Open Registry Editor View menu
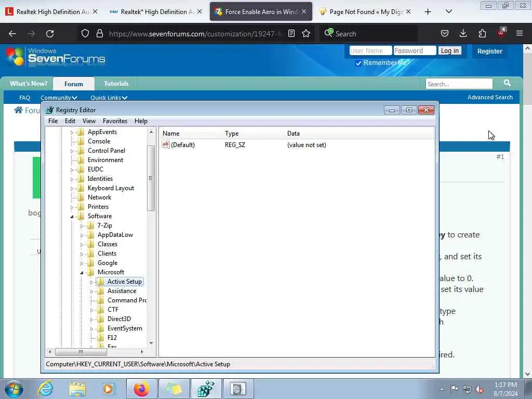Viewport: 532px width, 399px height. pyautogui.click(x=89, y=121)
